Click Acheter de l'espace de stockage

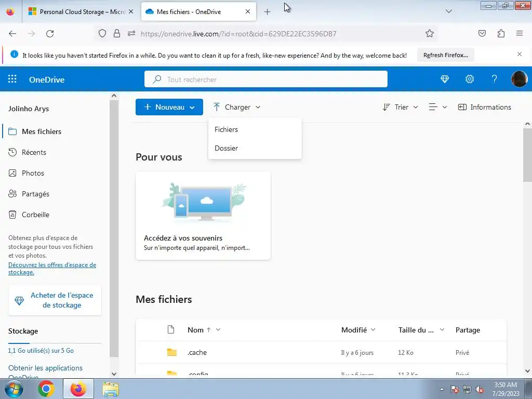[x=55, y=300]
